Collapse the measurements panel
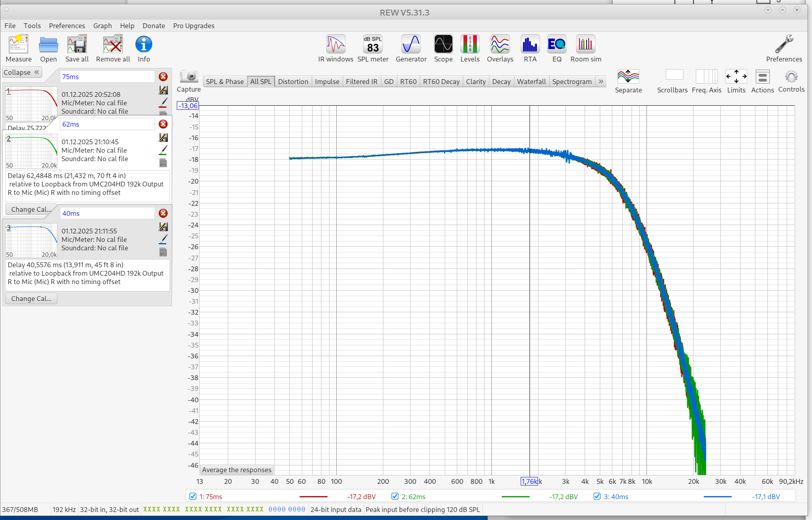The image size is (812, 520). pyautogui.click(x=22, y=72)
